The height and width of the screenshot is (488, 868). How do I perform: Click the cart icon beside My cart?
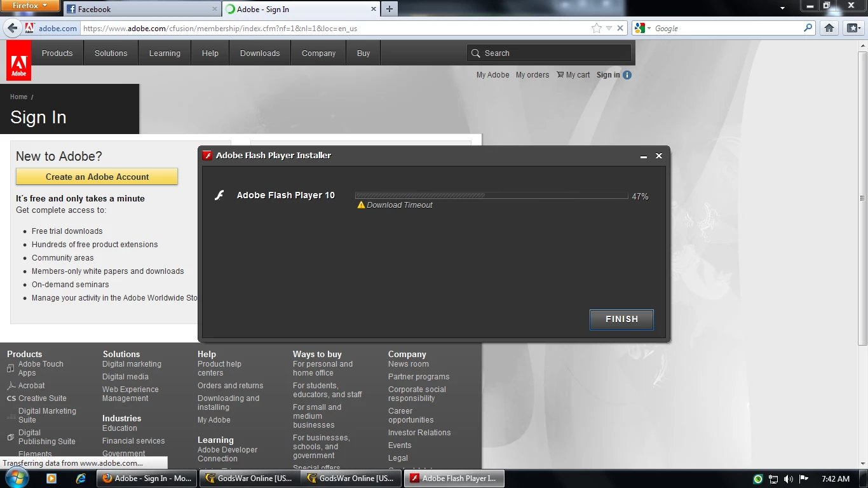[560, 74]
